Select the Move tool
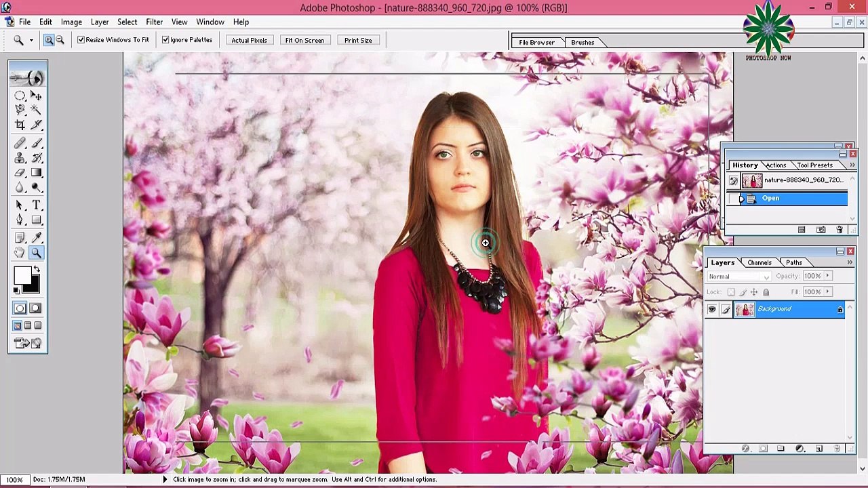This screenshot has width=868, height=488. pos(36,96)
